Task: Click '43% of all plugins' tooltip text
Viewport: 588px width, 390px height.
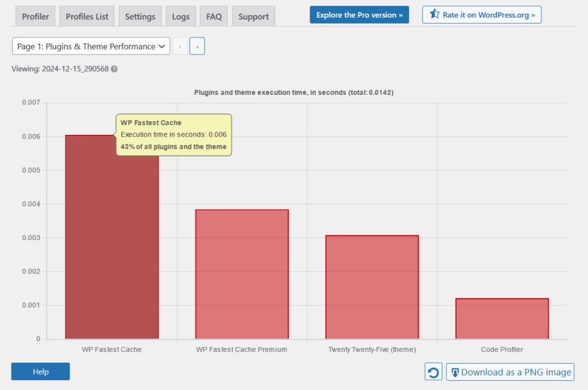Action: (x=173, y=146)
